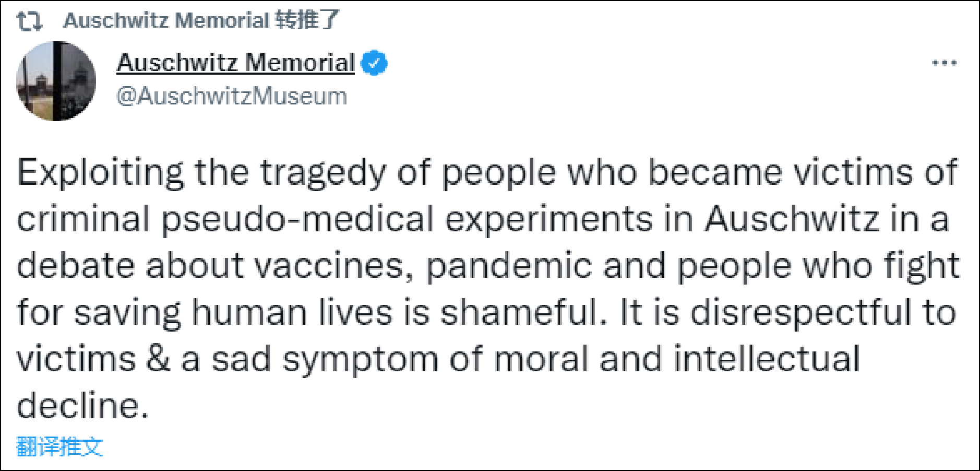This screenshot has height=471, width=980.
Task: Click the 翻译推文 translate tweet link
Action: pyautogui.click(x=59, y=446)
